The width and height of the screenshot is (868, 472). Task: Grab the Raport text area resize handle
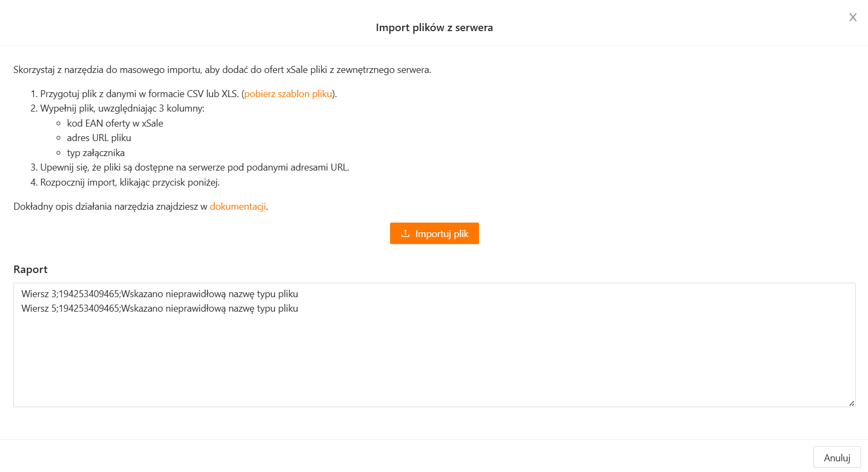point(851,403)
